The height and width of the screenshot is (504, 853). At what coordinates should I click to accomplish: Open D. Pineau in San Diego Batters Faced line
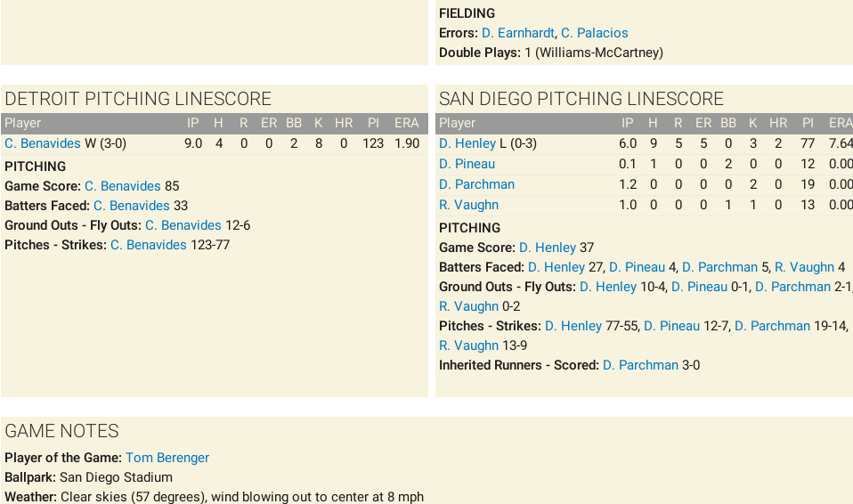point(637,267)
